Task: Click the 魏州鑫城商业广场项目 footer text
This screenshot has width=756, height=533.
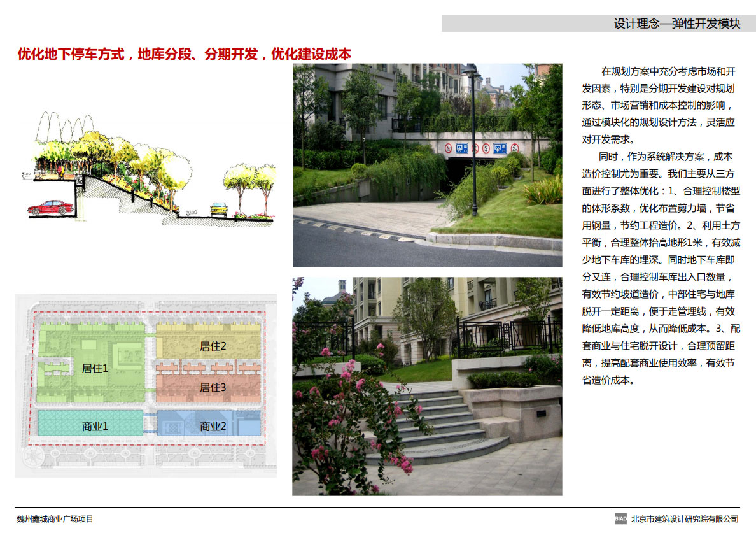Action: 55,519
